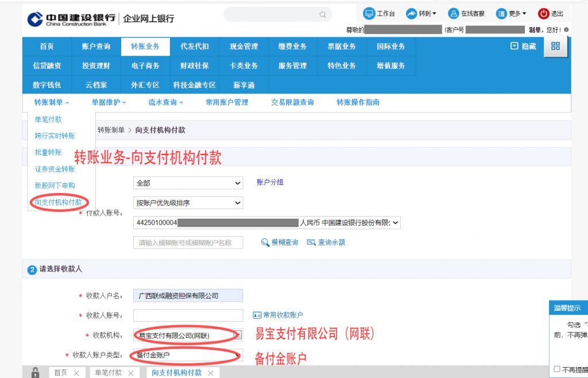The height and width of the screenshot is (378, 588).
Task: Open 数字钱包 menu
Action: click(x=47, y=85)
